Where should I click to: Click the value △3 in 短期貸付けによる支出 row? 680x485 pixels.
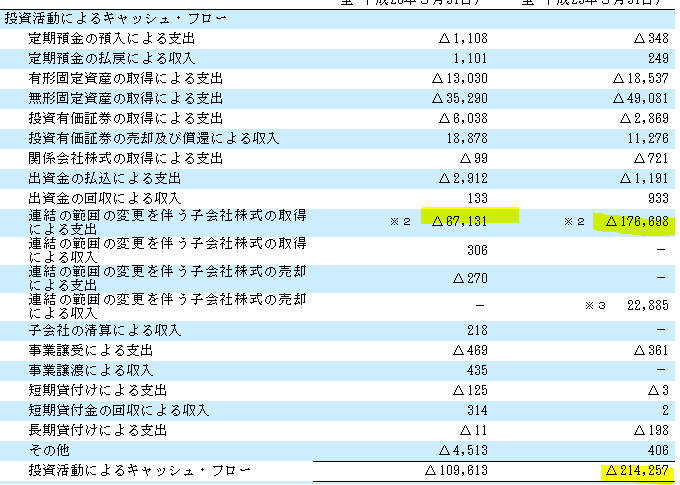(658, 390)
